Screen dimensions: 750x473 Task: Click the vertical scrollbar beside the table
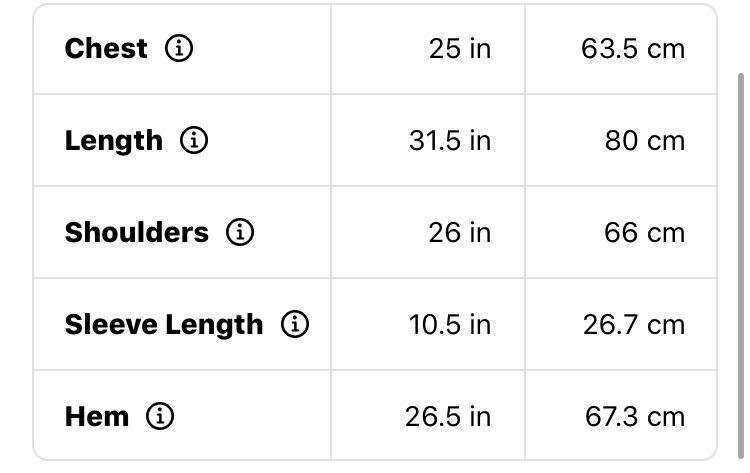741,265
